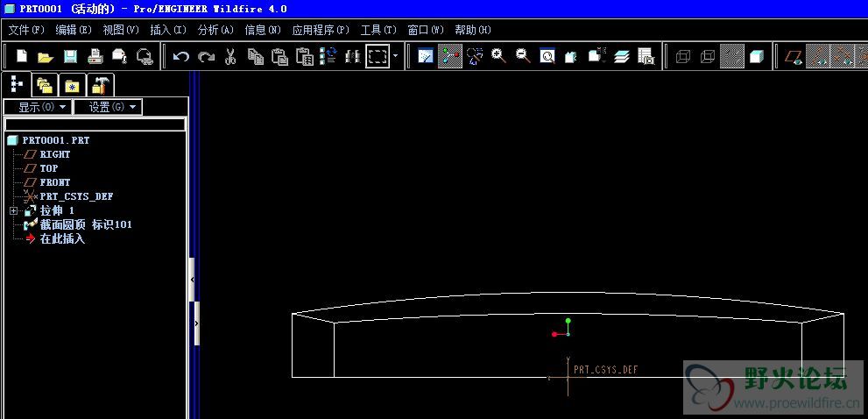The width and height of the screenshot is (868, 419).
Task: Open the 信息(N) menu
Action: (x=263, y=30)
